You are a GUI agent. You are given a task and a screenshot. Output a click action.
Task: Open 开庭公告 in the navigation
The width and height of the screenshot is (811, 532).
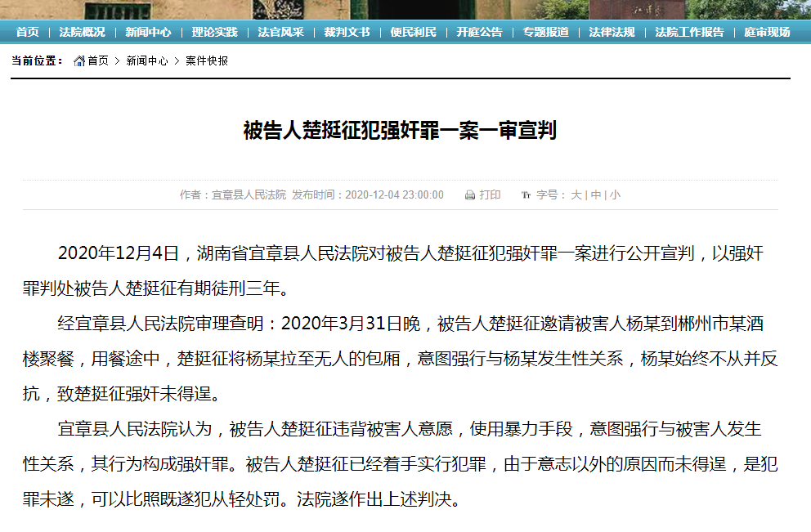tap(479, 32)
